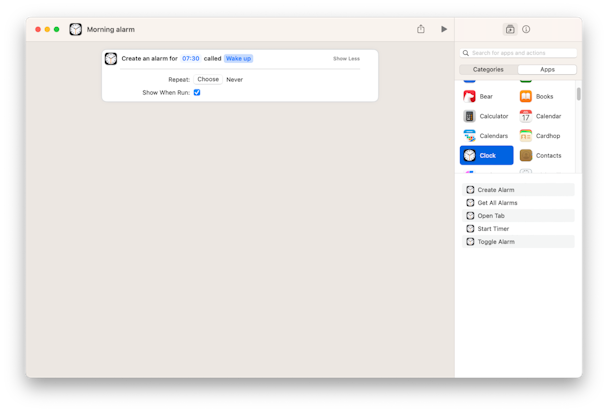
Task: Open the shortcut details info icon
Action: 526,29
